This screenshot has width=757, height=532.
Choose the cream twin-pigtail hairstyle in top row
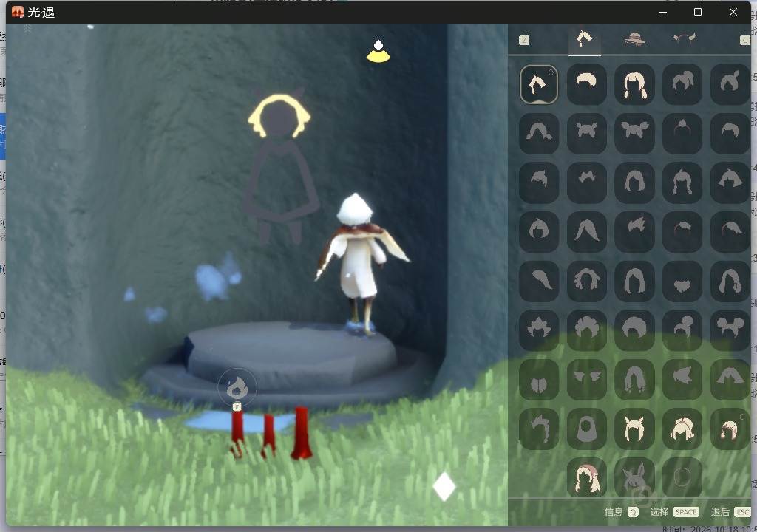click(634, 84)
